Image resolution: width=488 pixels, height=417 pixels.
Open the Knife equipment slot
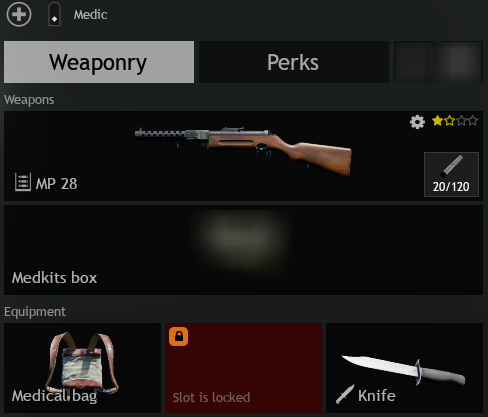click(404, 368)
